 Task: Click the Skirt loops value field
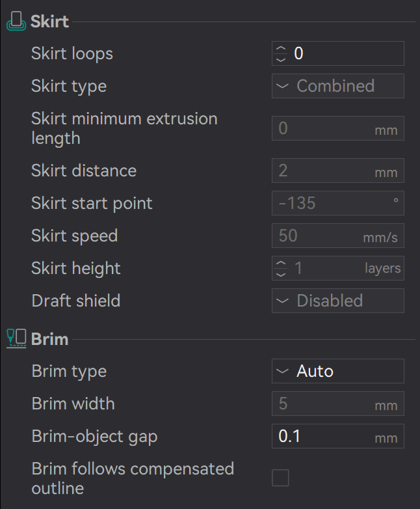pos(345,53)
